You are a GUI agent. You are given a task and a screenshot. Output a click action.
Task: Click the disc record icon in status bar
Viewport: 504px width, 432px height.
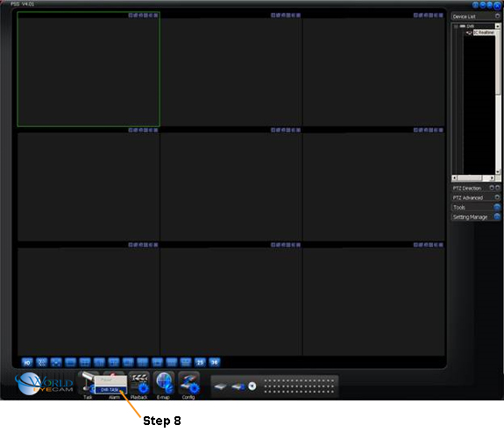point(252,386)
